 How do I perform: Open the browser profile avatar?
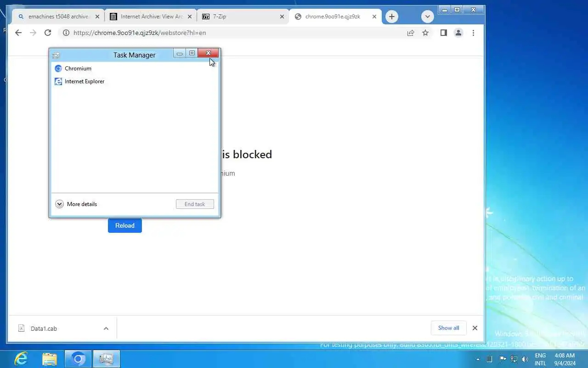458,33
